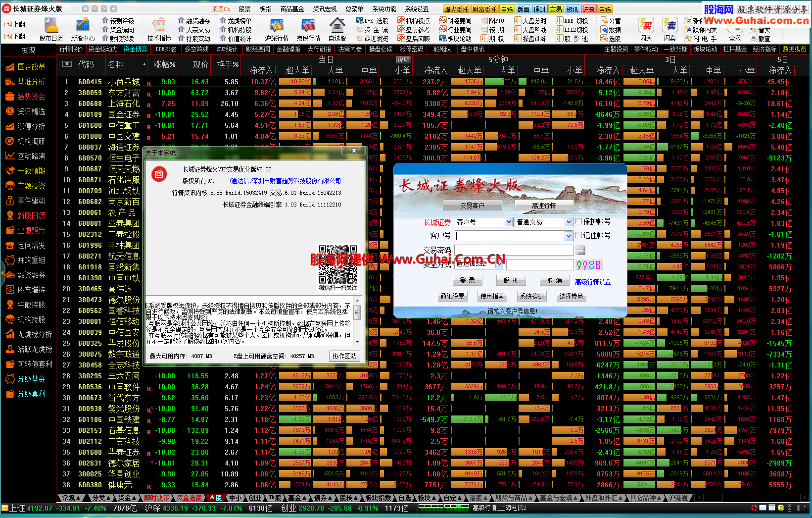The image size is (812, 518).
Task: Open the 自选股 house icon
Action: click(x=337, y=29)
